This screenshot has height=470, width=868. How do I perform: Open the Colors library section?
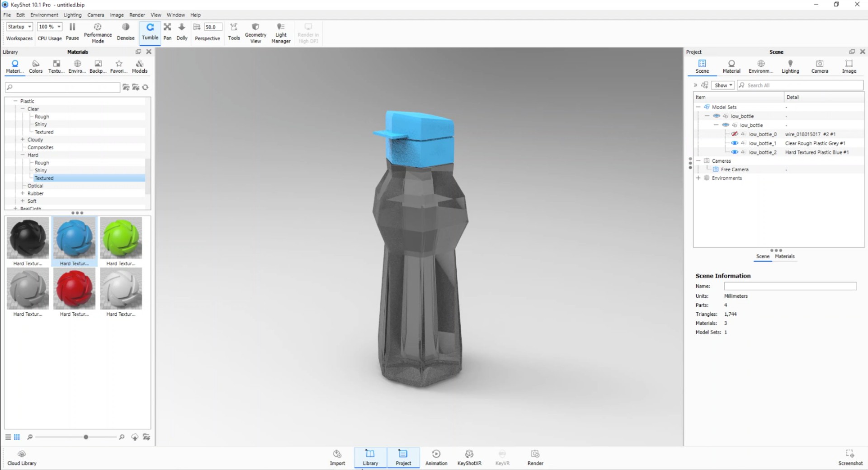35,66
